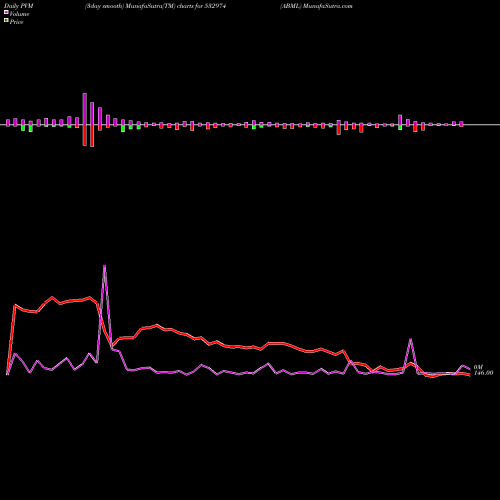Click the peak of the purple volume line
The width and height of the screenshot is (500, 500).
tap(105, 266)
